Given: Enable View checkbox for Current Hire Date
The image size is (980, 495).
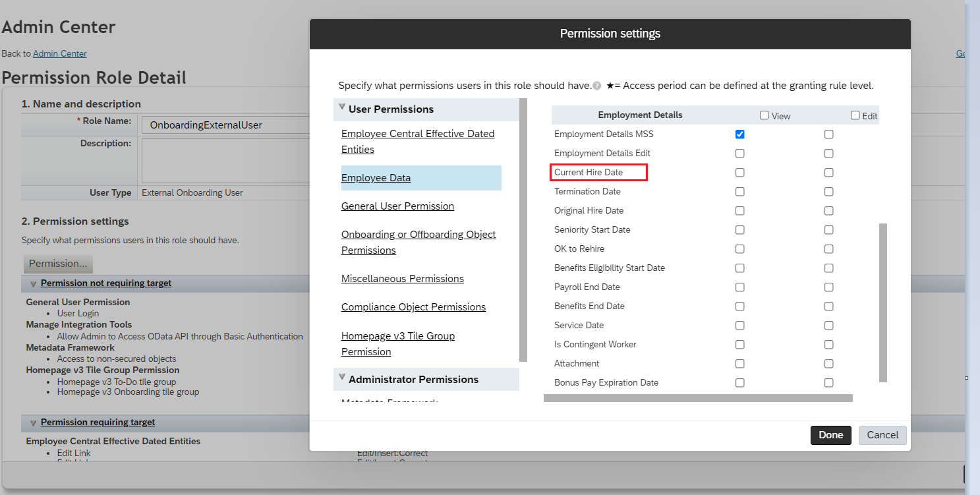Looking at the screenshot, I should [740, 173].
